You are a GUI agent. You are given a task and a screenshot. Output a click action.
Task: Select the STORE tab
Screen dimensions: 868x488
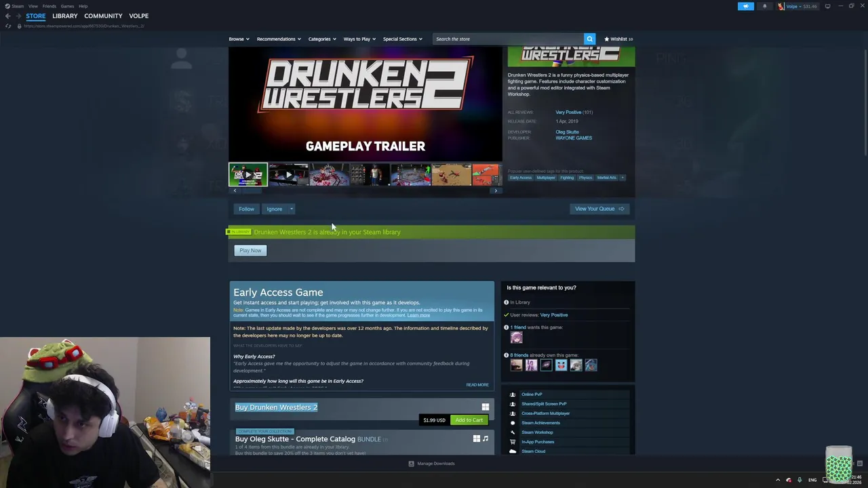point(35,16)
